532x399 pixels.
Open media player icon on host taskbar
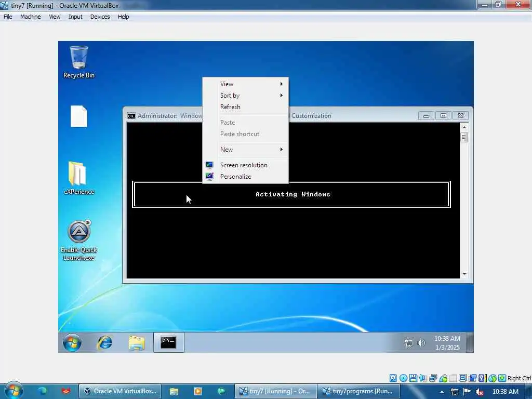point(198,391)
